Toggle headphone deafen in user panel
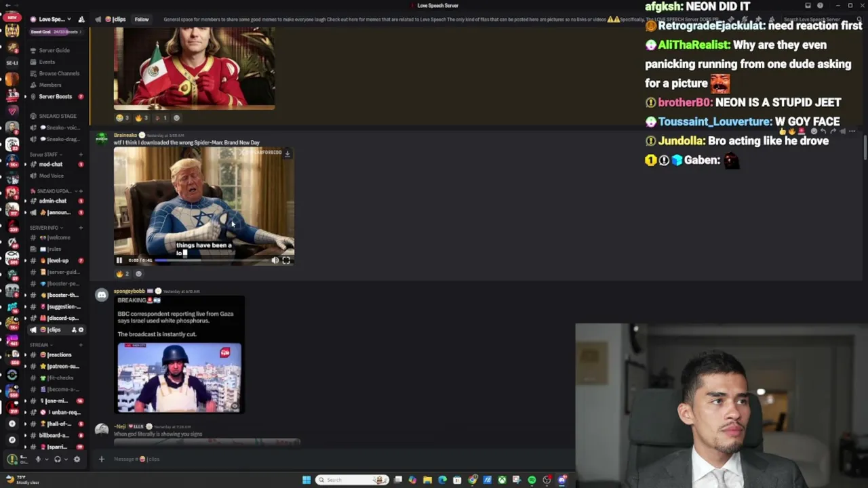 pyautogui.click(x=57, y=459)
